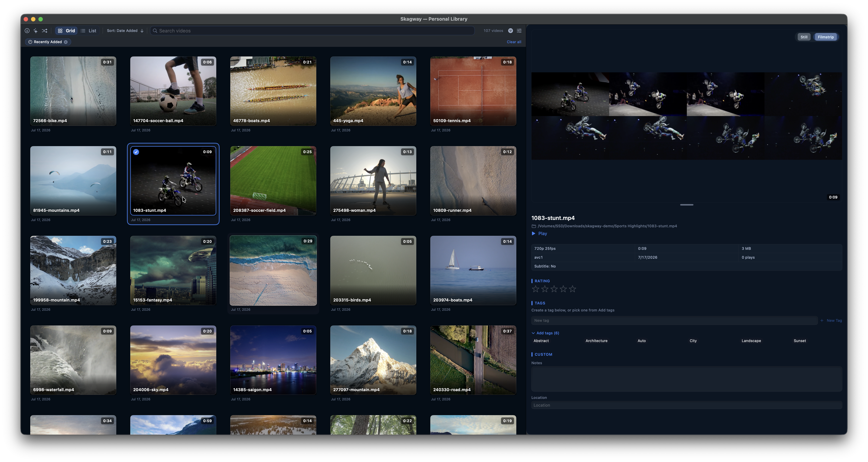Uncheck the selection checkmark on 1083-stunt.mp4

tap(136, 152)
